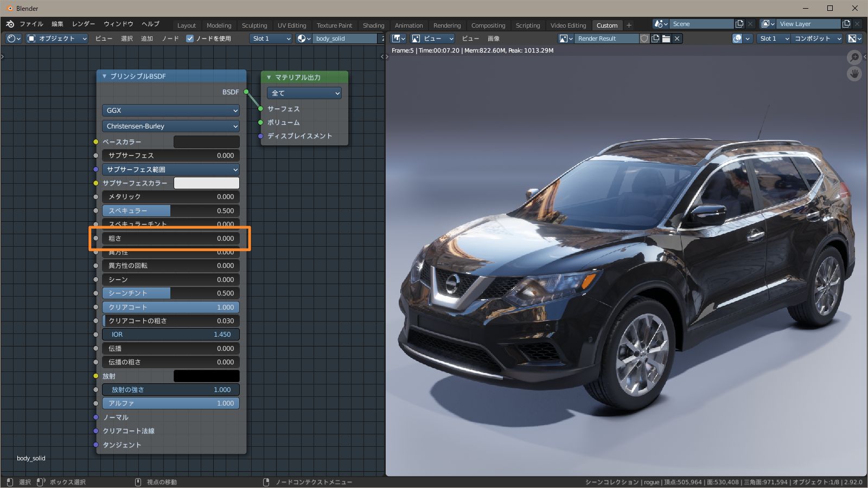The image size is (868, 488).
Task: Browse scenes with the Scene icon
Action: [661, 24]
